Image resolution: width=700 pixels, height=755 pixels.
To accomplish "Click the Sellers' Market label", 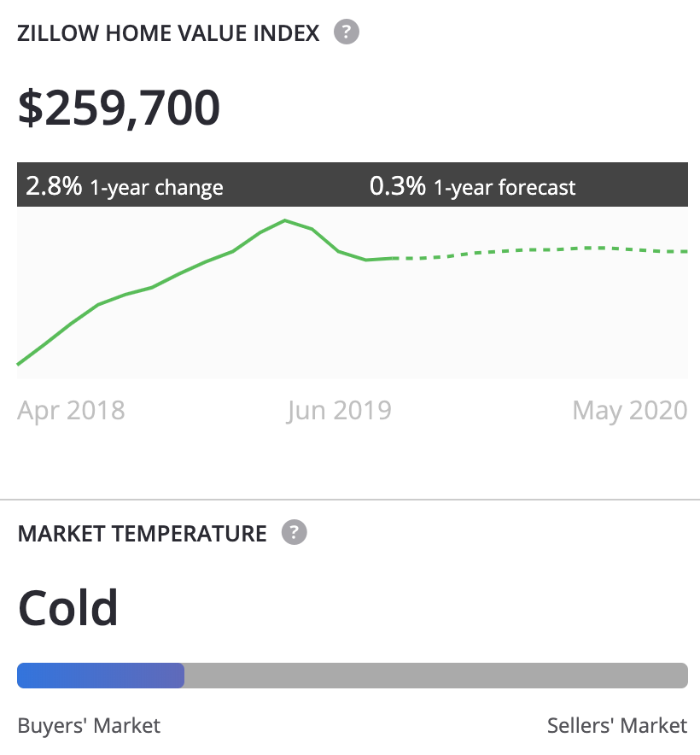I will (x=617, y=725).
